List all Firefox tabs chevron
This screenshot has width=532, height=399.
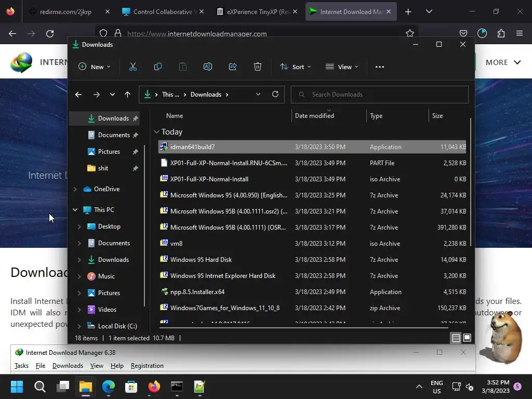click(x=429, y=11)
